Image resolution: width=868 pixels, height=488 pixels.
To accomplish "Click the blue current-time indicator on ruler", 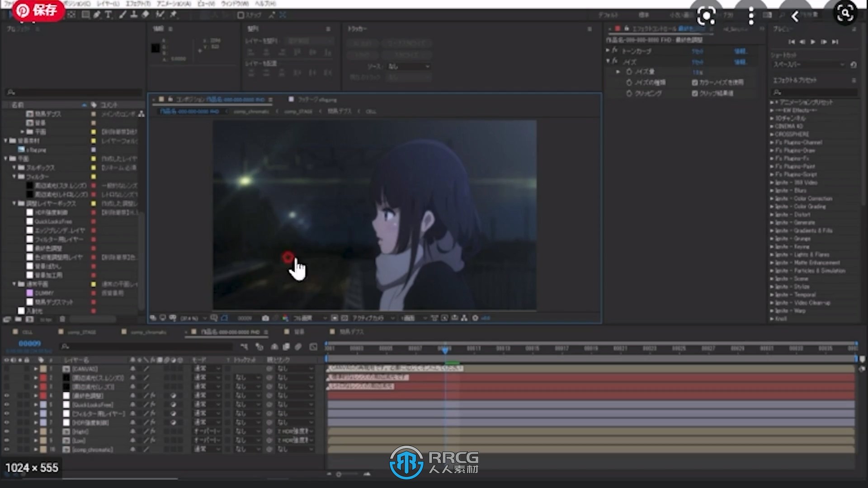I will (445, 350).
